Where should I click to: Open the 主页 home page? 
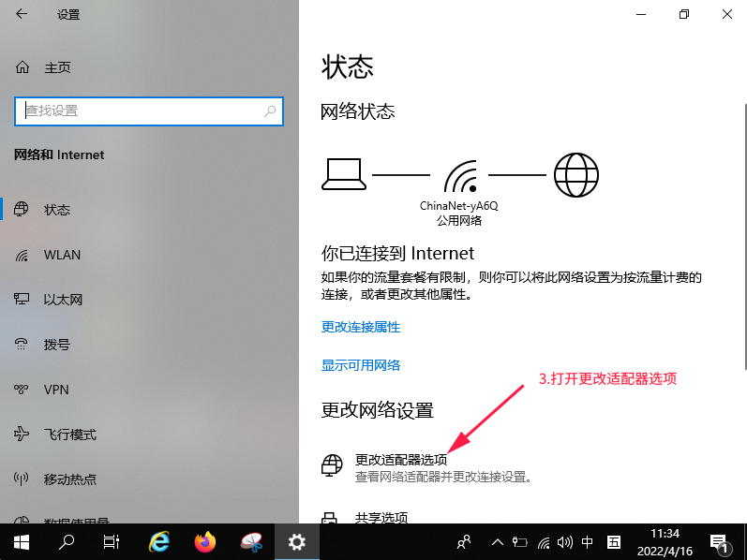[56, 68]
